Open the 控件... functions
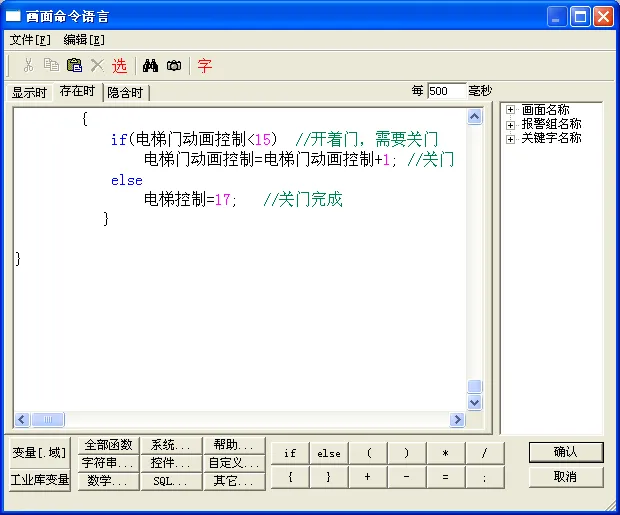Screen dimensions: 620x515 point(171,463)
